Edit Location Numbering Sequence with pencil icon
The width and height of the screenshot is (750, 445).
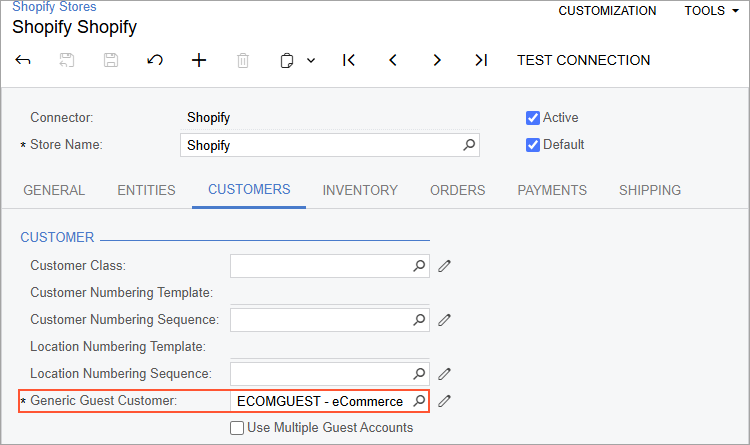coord(444,374)
